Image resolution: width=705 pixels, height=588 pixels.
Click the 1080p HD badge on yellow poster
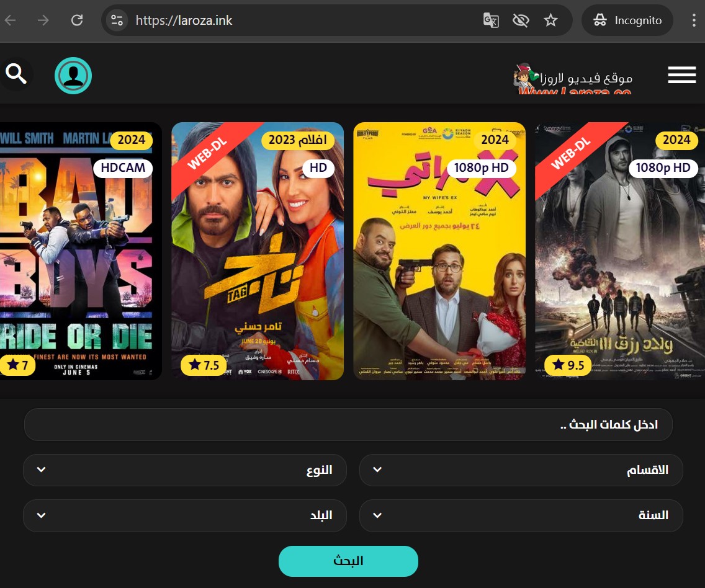tap(481, 168)
